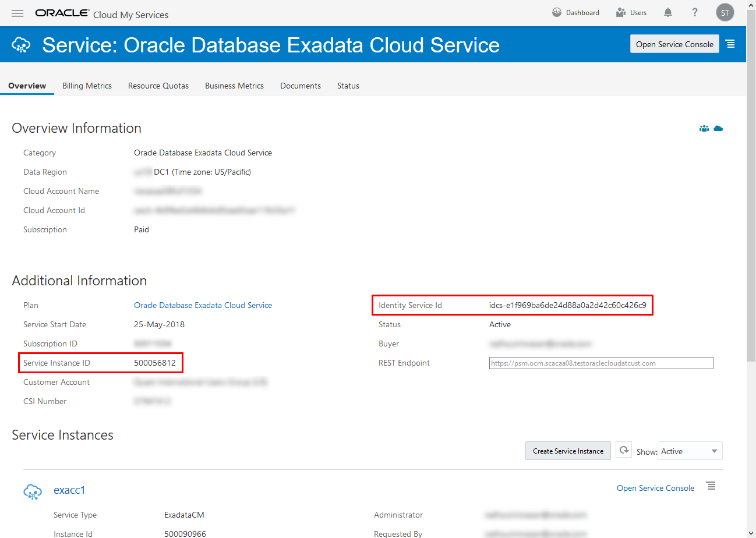756x538 pixels.
Task: Open the Show Active dropdown
Action: pos(690,451)
